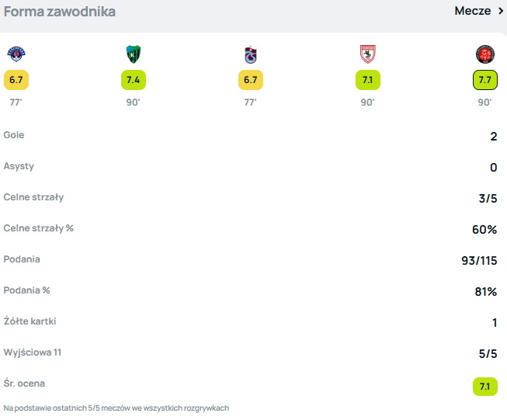Click the 7.4 rating badge

pyautogui.click(x=133, y=80)
